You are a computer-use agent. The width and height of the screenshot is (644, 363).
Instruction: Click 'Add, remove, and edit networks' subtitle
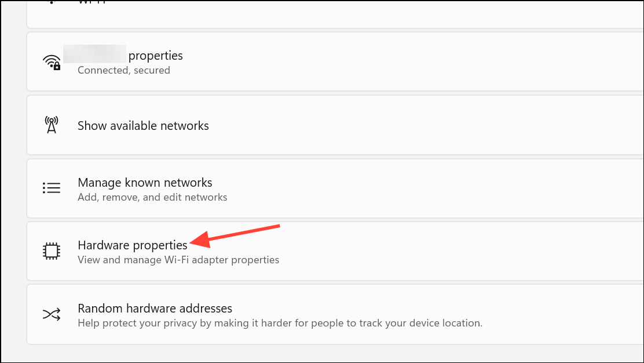tap(152, 197)
